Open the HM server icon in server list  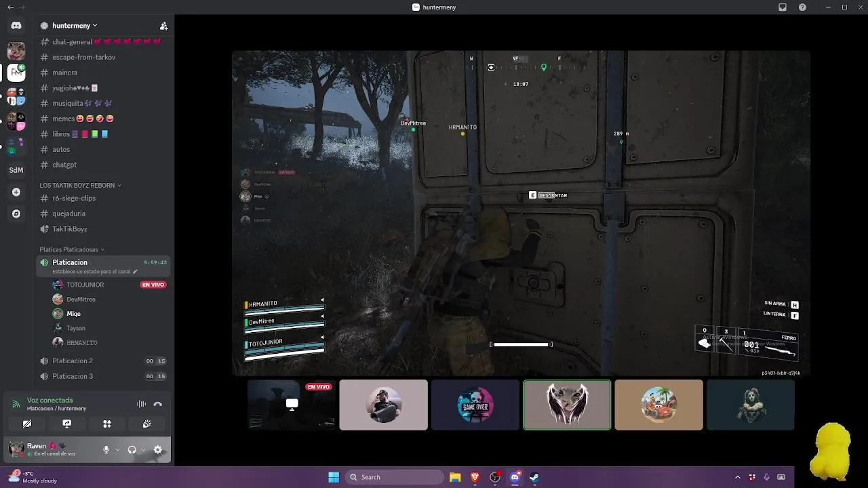(16, 72)
